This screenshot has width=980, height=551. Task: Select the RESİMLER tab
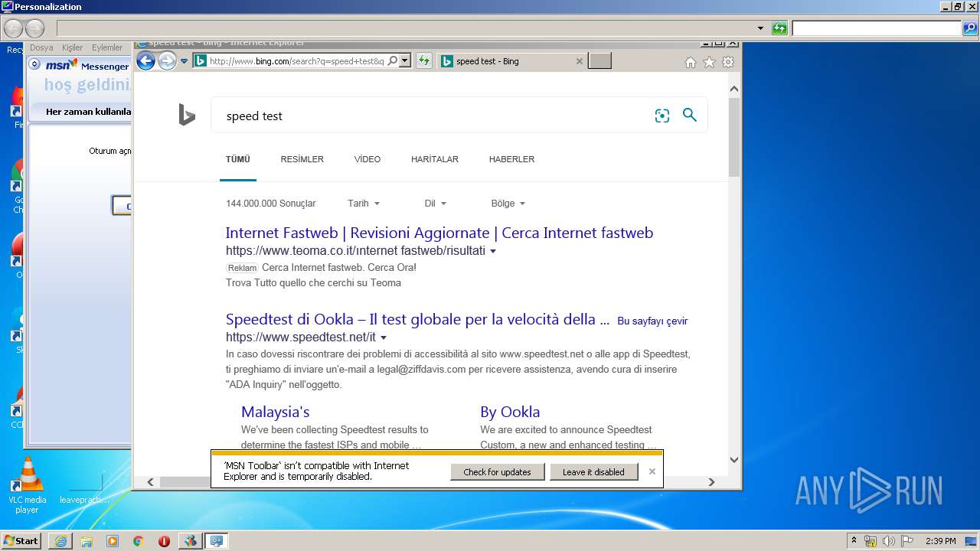coord(302,159)
